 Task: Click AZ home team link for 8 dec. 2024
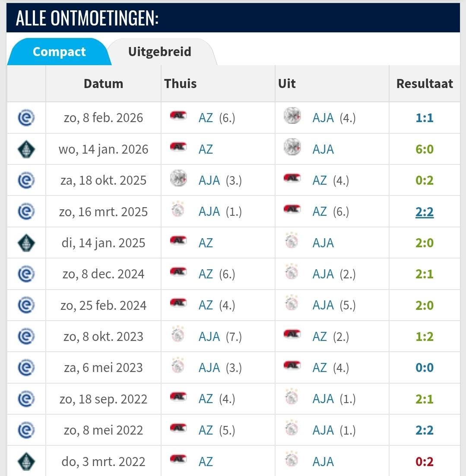point(206,274)
